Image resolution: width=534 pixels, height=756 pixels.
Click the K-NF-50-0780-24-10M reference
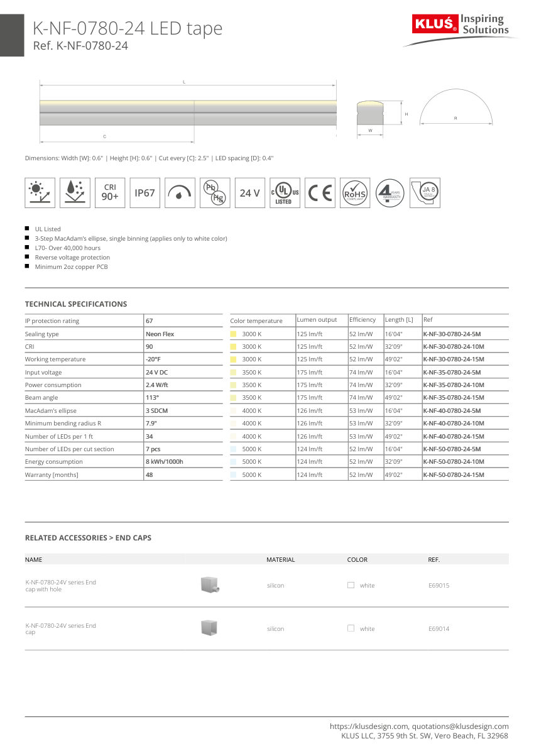point(454,462)
